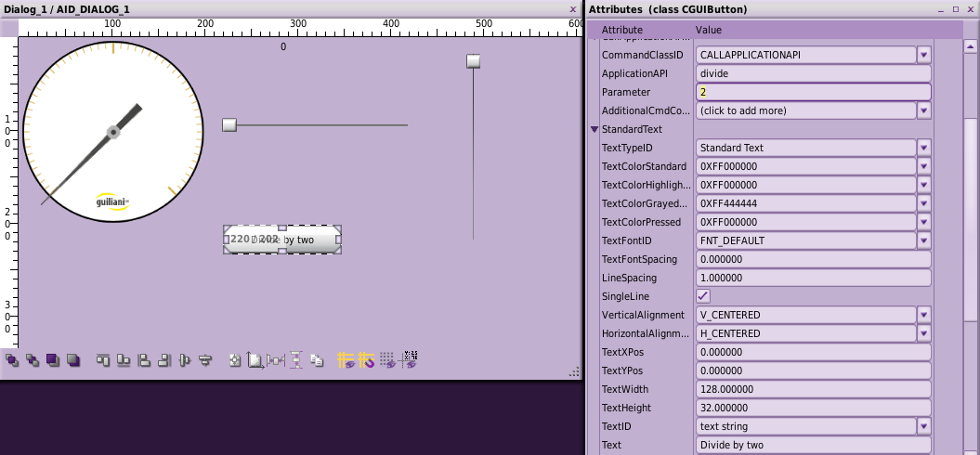
Task: Click the align top edges icon
Action: [103, 359]
